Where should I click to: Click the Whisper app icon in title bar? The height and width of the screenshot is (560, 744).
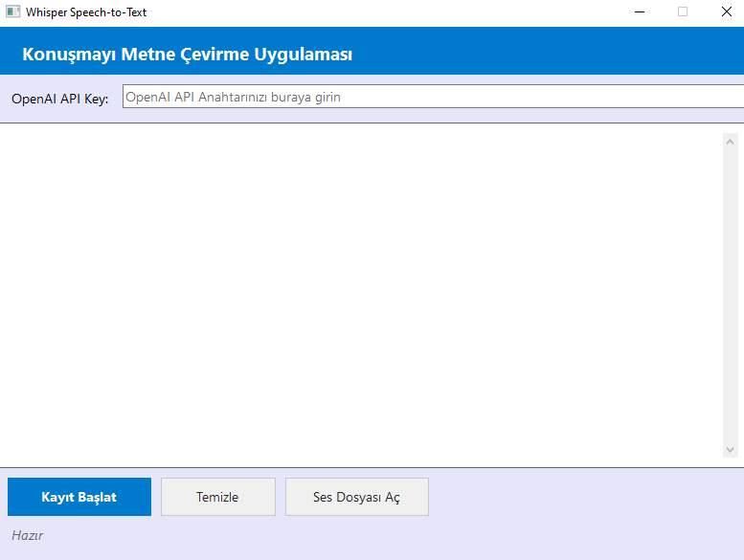click(x=13, y=12)
